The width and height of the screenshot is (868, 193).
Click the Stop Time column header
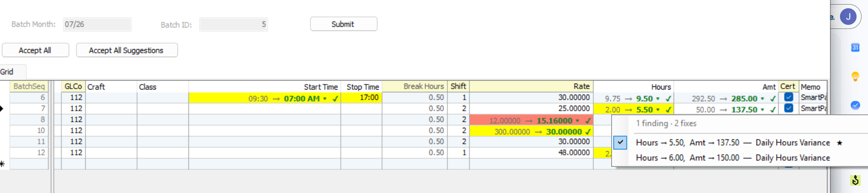tap(361, 86)
